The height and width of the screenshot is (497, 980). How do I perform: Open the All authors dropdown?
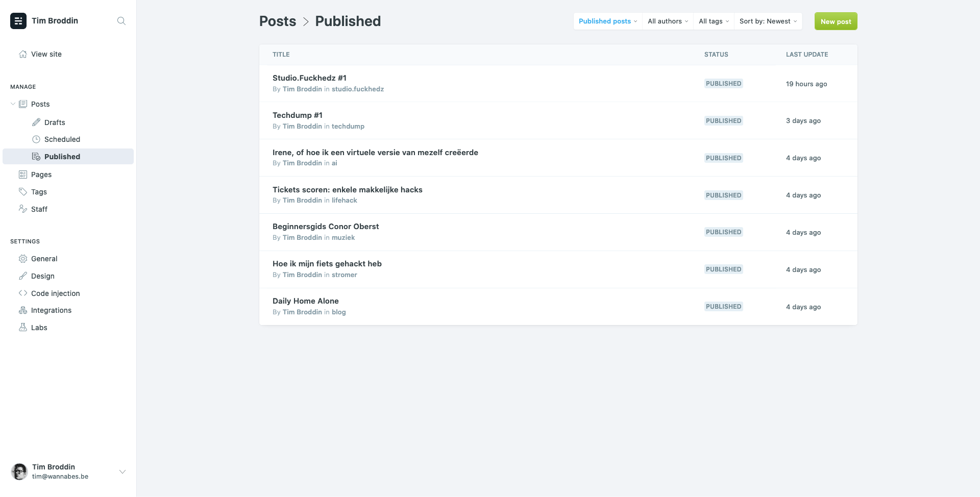(x=668, y=21)
